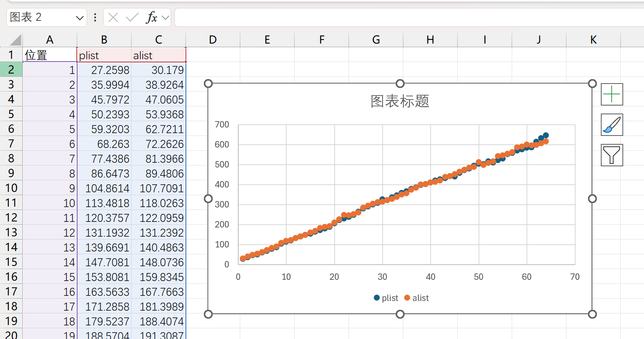Click the plist legend entry
The height and width of the screenshot is (339, 644).
tap(386, 298)
